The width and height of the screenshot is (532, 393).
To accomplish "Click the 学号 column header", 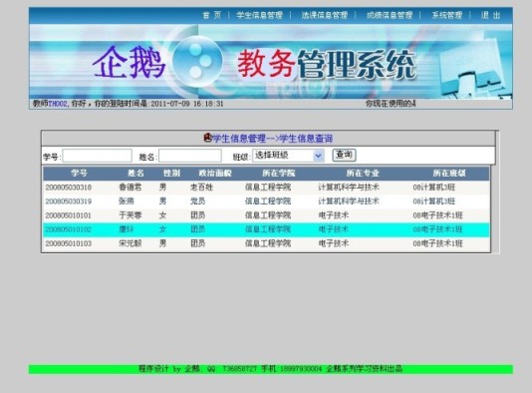I will coord(79,174).
